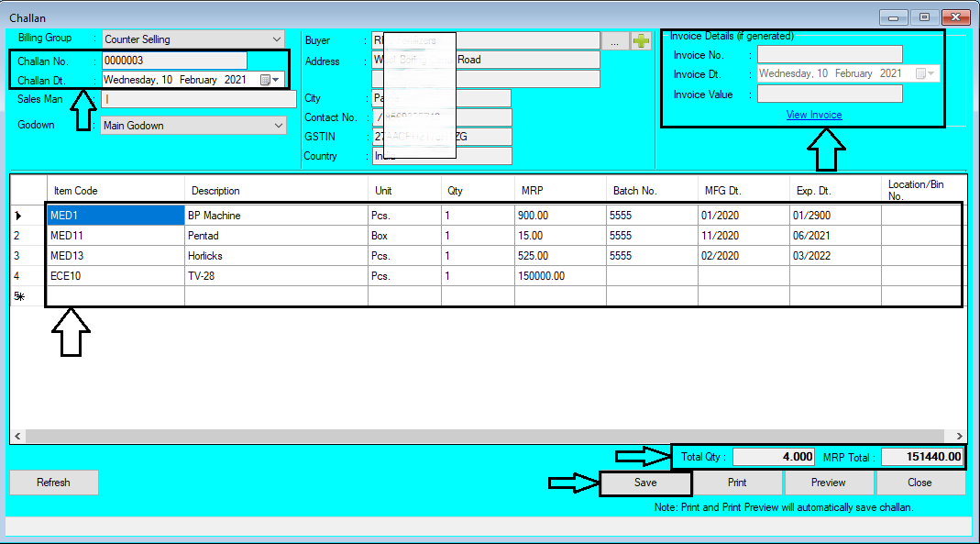
Task: Print the challan
Action: pos(736,482)
